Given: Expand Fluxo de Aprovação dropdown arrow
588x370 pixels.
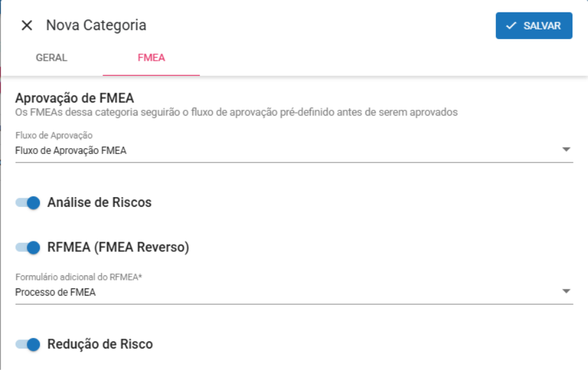Looking at the screenshot, I should (x=566, y=150).
